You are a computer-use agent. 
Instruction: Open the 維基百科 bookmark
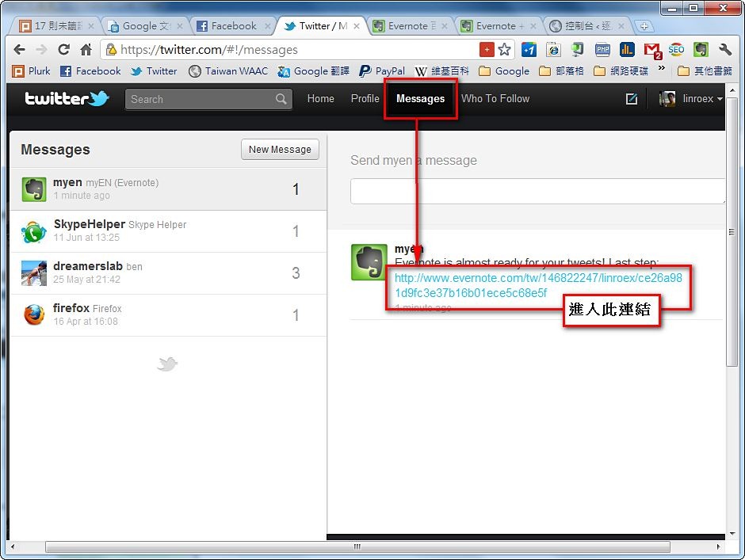pyautogui.click(x=442, y=71)
